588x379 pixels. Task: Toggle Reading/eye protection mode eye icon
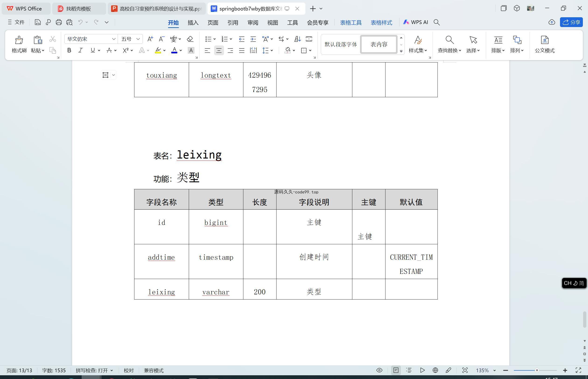coord(379,370)
